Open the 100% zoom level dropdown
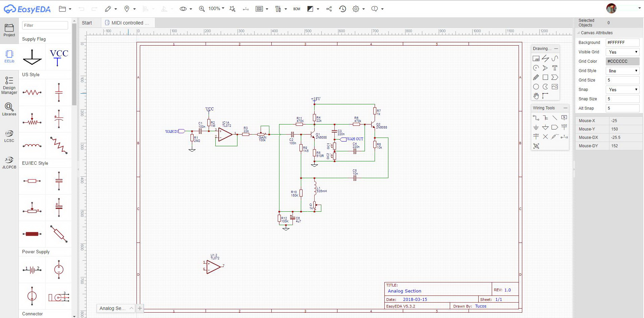Screen dimensions: 644x318 216,9
